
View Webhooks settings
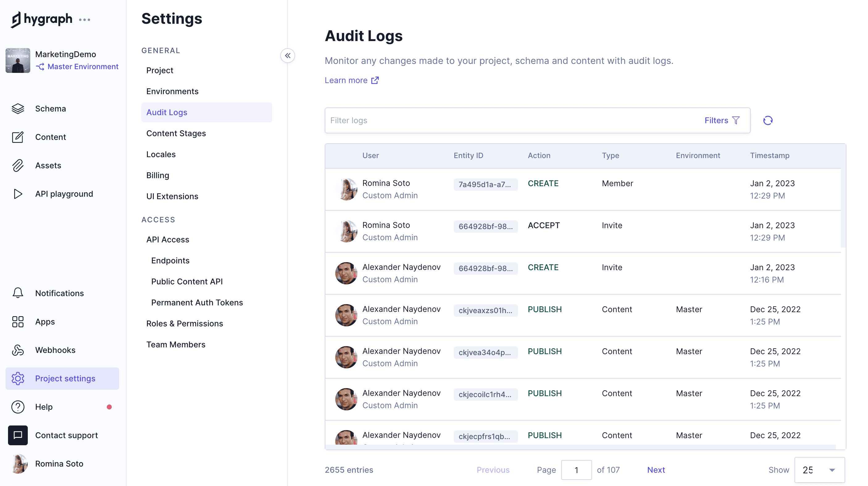pyautogui.click(x=55, y=350)
